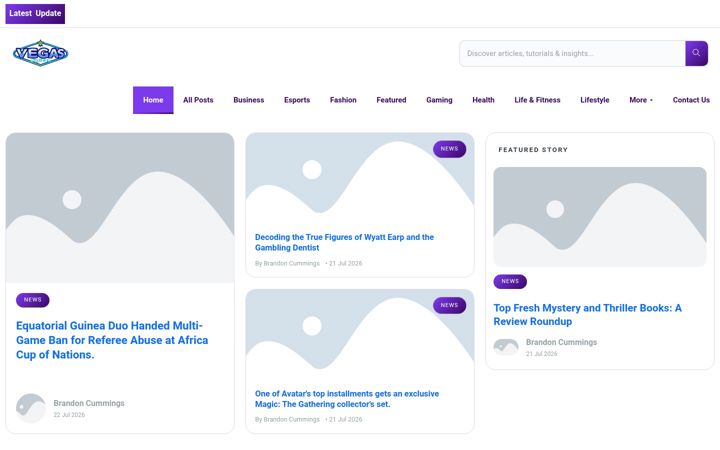720x450 pixels.
Task: Select NEWS badge on Avatar Magic article
Action: (449, 305)
